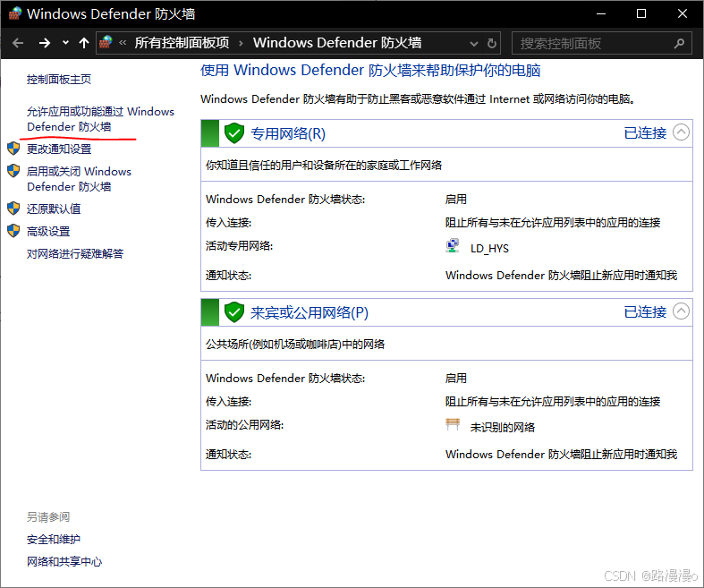This screenshot has width=704, height=588.
Task: Click the LD_HYS network name
Action: point(489,249)
